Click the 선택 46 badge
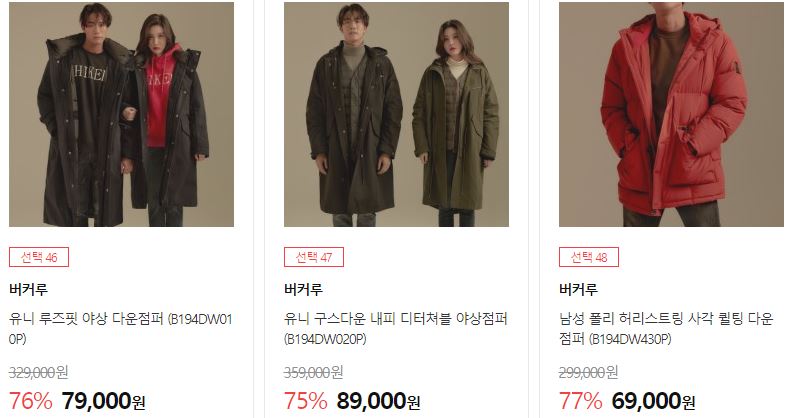The height and width of the screenshot is (418, 795). point(39,257)
